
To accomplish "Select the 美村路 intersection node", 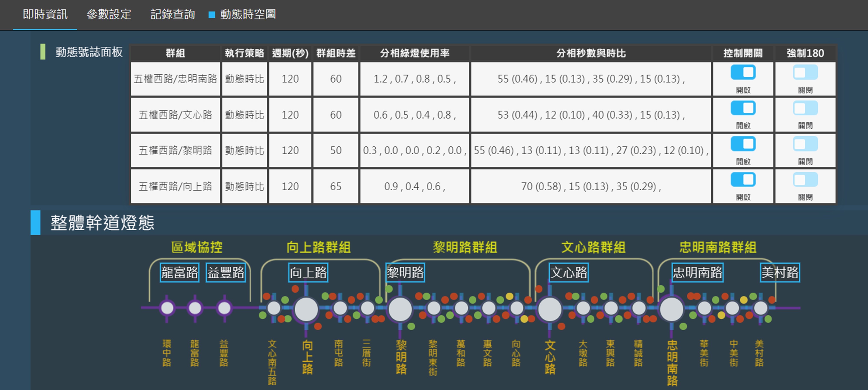I will (760, 308).
